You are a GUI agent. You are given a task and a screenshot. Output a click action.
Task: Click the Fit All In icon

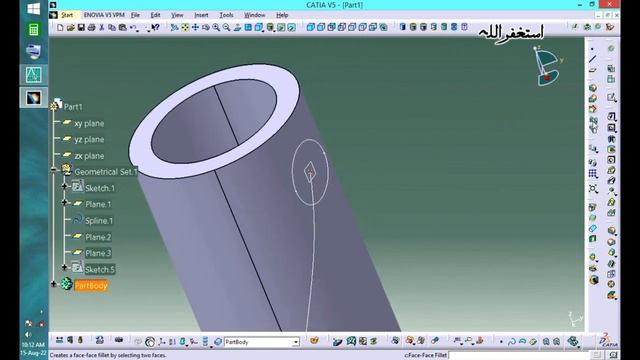coord(185,27)
